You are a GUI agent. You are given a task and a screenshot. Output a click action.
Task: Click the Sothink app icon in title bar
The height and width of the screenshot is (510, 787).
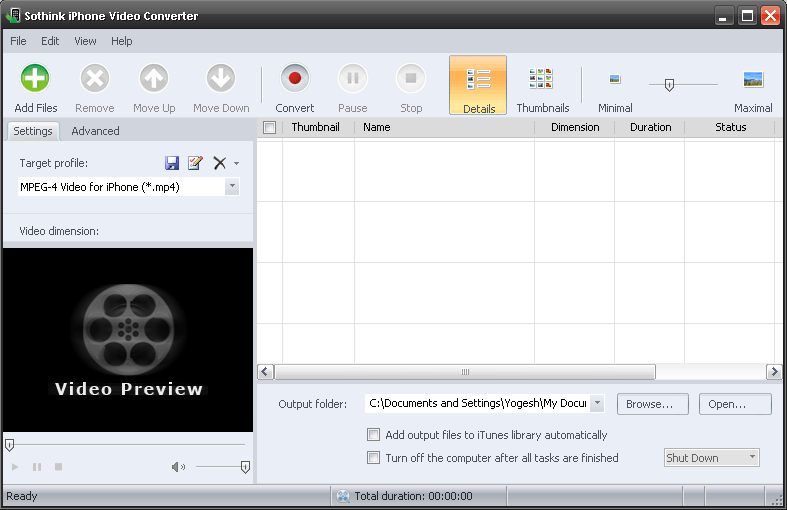pos(13,15)
